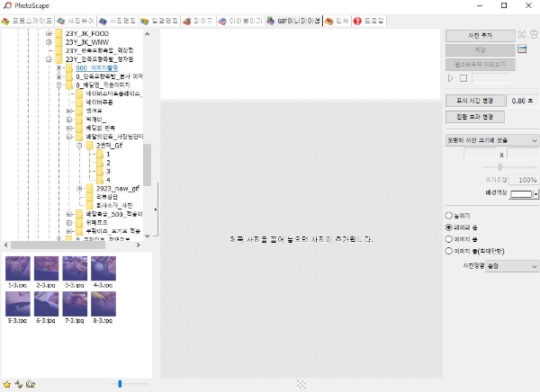Select the 5-3.jpg thumbnail
This screenshot has width=540, height=392.
(18, 304)
